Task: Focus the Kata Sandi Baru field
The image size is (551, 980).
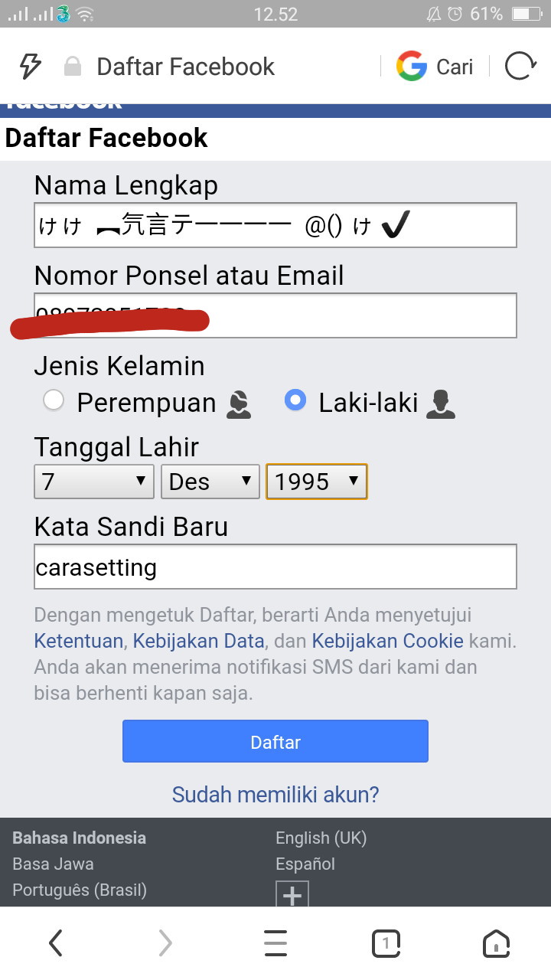Action: pos(275,567)
